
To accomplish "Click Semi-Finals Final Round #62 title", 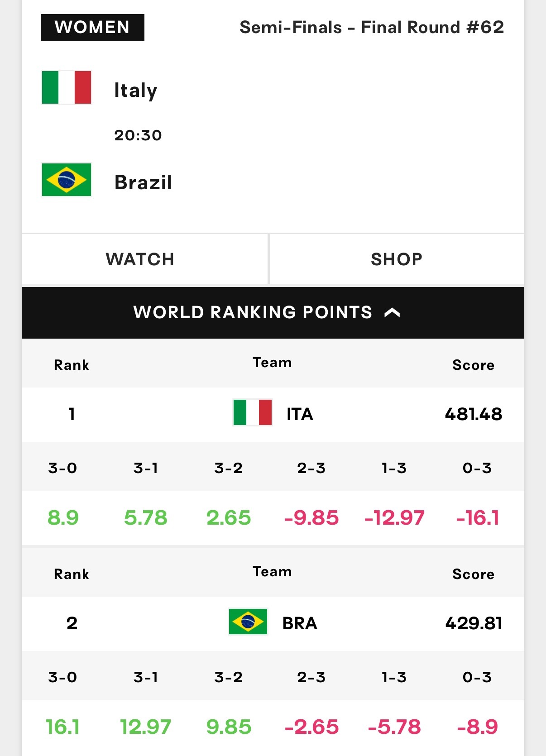I will (x=372, y=27).
